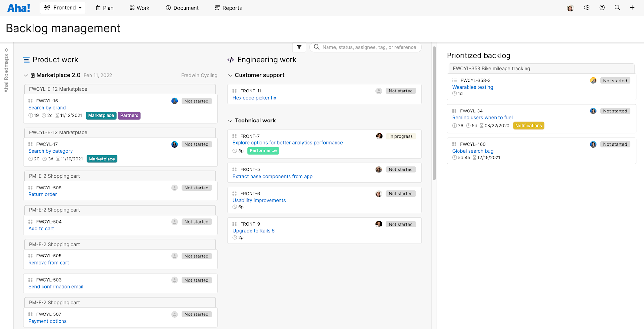The image size is (644, 329).
Task: Open the Reports menu
Action: [x=228, y=7]
